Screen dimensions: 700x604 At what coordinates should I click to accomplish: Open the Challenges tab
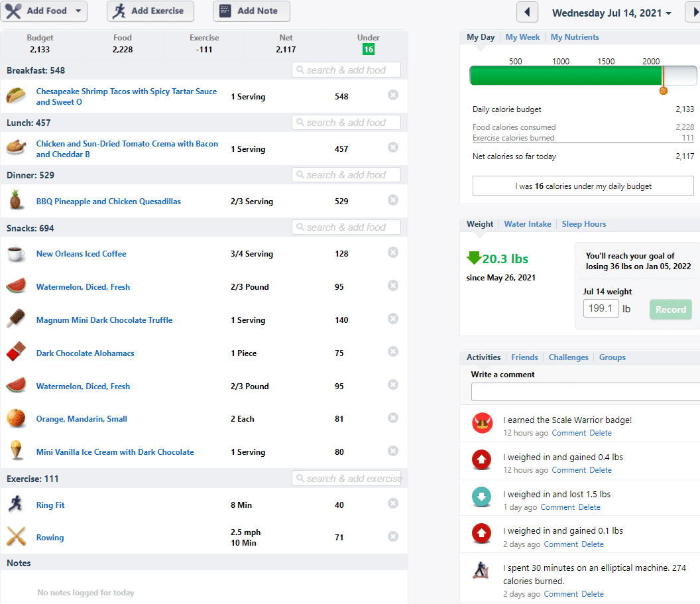[568, 357]
